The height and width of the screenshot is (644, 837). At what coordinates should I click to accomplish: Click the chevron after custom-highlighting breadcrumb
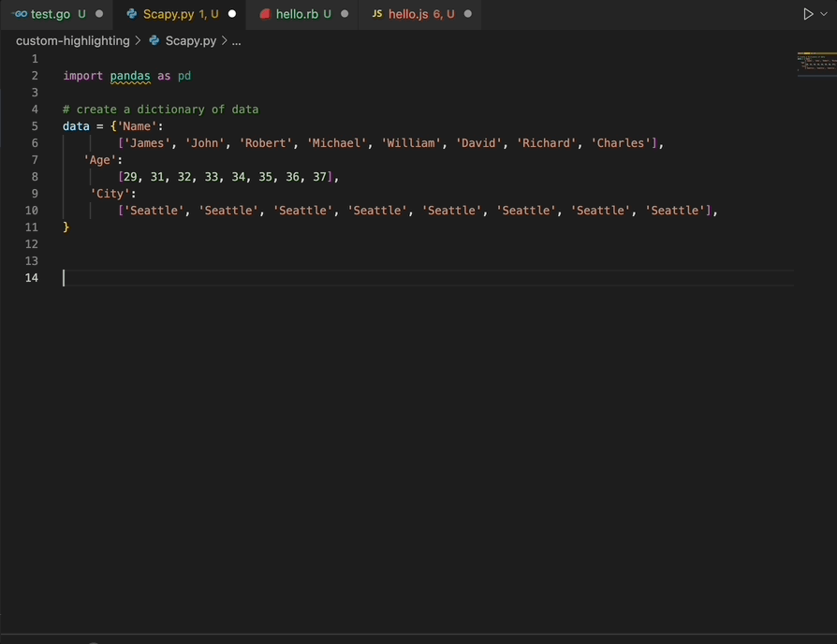[138, 41]
